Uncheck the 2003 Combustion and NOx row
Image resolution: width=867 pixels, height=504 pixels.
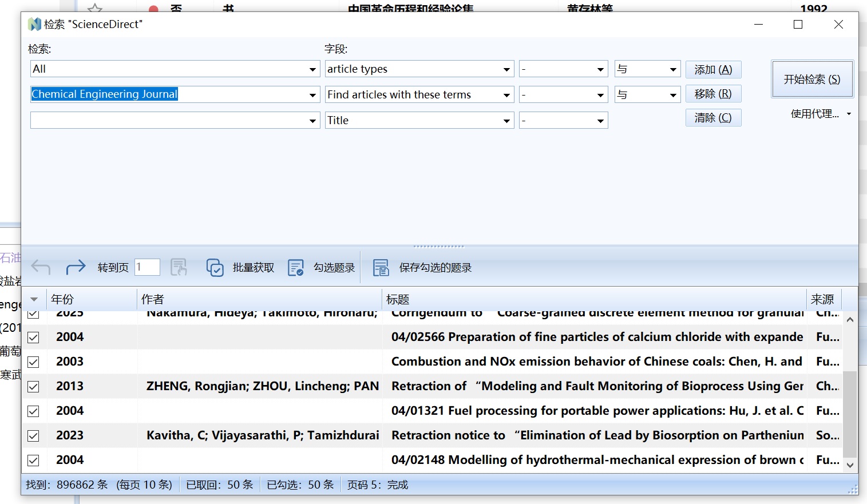[x=34, y=362]
